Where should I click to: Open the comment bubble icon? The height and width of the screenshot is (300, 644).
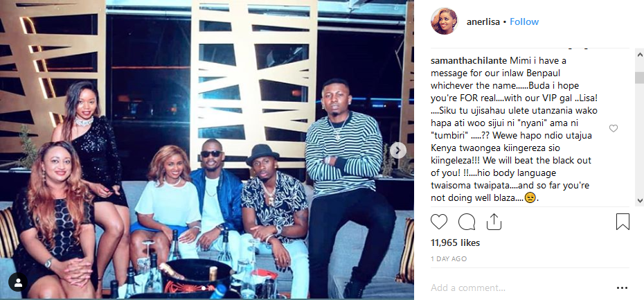point(467,222)
